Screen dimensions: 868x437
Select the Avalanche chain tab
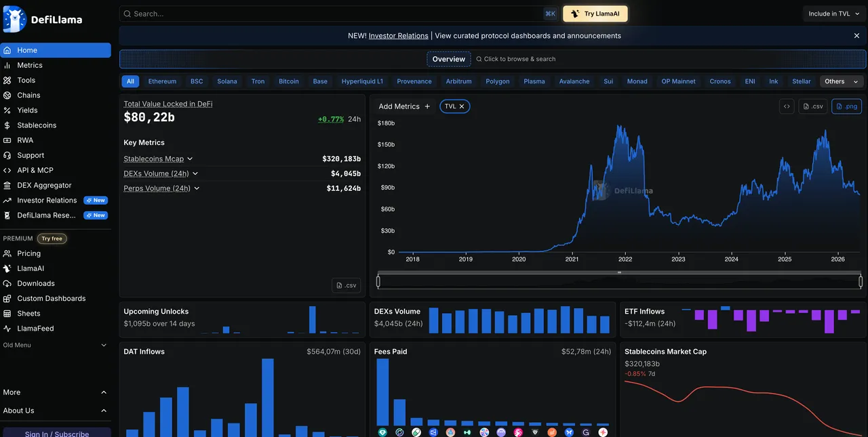pyautogui.click(x=574, y=81)
